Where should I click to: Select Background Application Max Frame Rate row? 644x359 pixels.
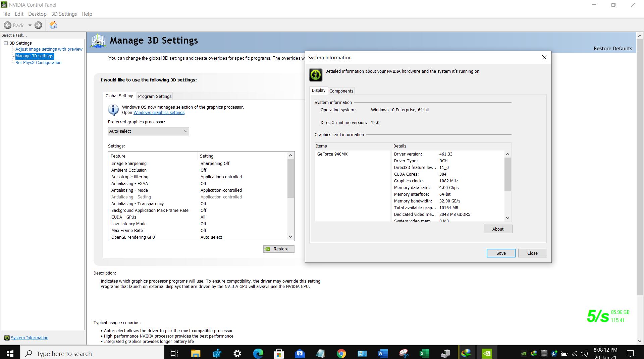coord(198,211)
